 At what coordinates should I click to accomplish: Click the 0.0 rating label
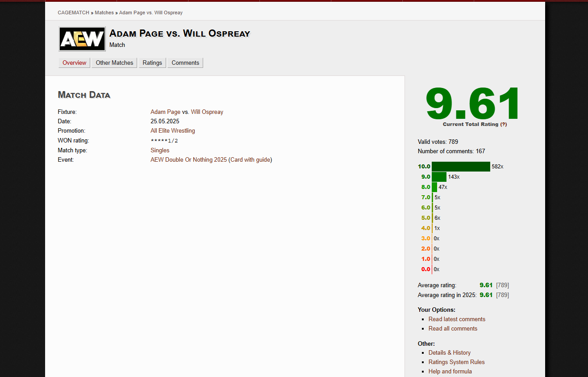coord(425,269)
